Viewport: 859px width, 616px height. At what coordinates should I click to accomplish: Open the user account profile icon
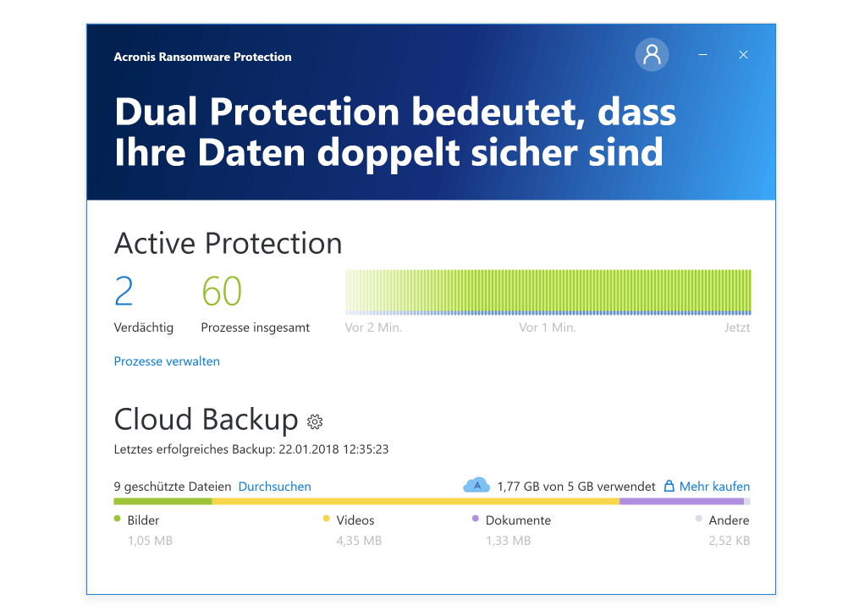pyautogui.click(x=652, y=55)
